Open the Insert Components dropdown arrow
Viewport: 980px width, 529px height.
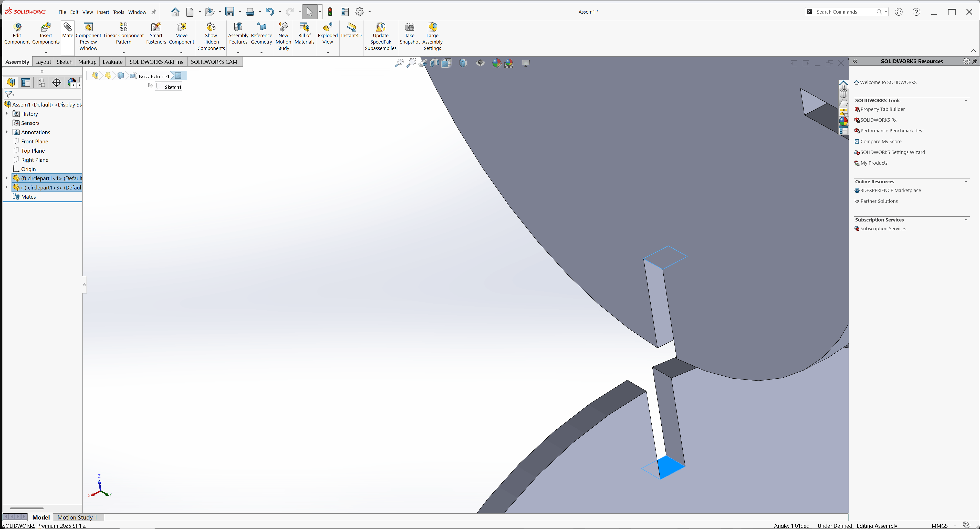coord(46,52)
